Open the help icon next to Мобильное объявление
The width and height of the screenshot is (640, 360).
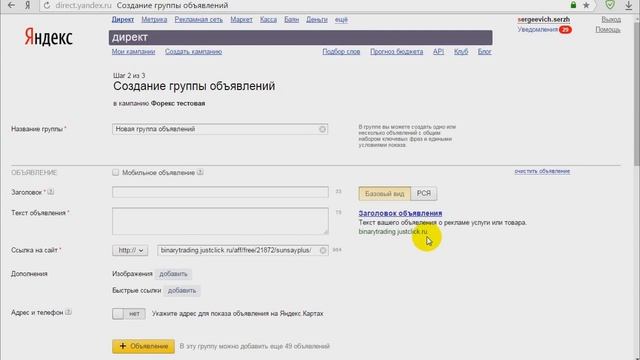point(200,172)
